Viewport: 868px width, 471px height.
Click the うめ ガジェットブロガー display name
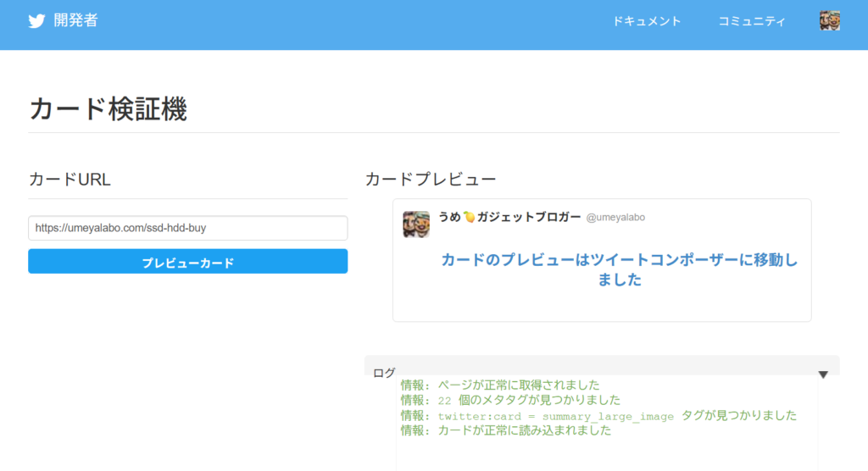tap(509, 218)
